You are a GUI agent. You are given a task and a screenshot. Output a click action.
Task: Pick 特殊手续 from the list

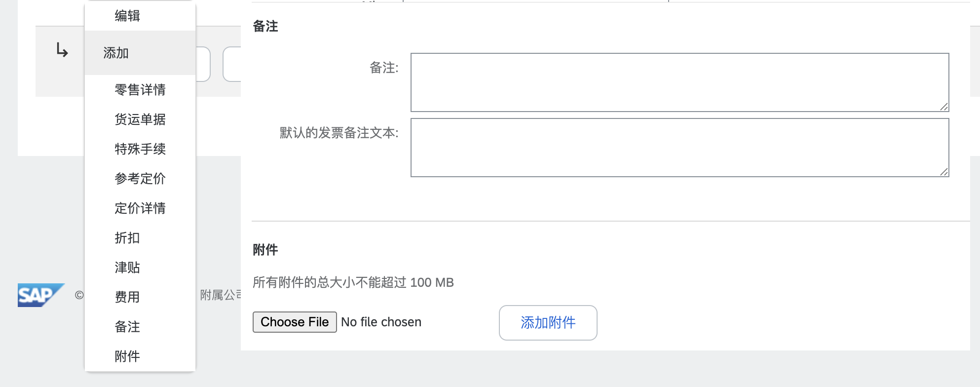(140, 149)
